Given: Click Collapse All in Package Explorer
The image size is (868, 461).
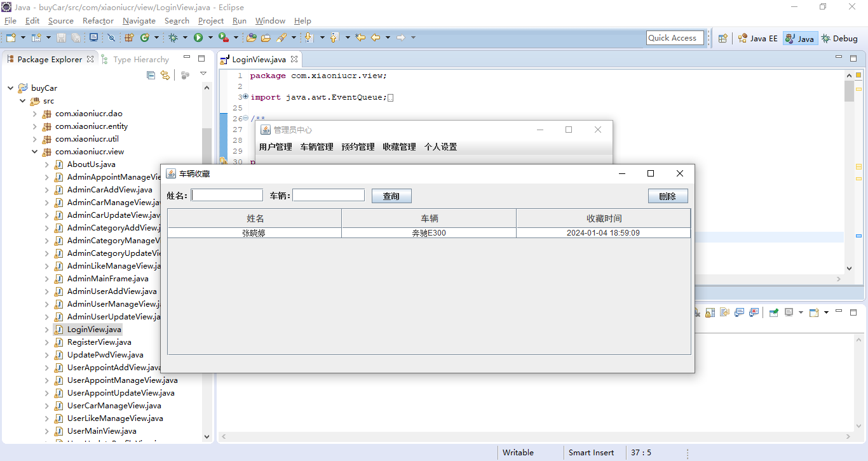Looking at the screenshot, I should pos(151,75).
